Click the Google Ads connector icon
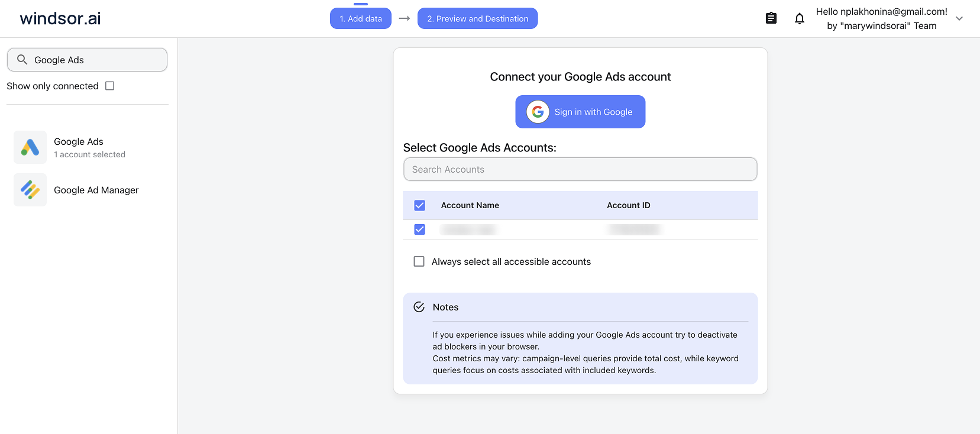Viewport: 980px width, 434px height. (x=30, y=147)
